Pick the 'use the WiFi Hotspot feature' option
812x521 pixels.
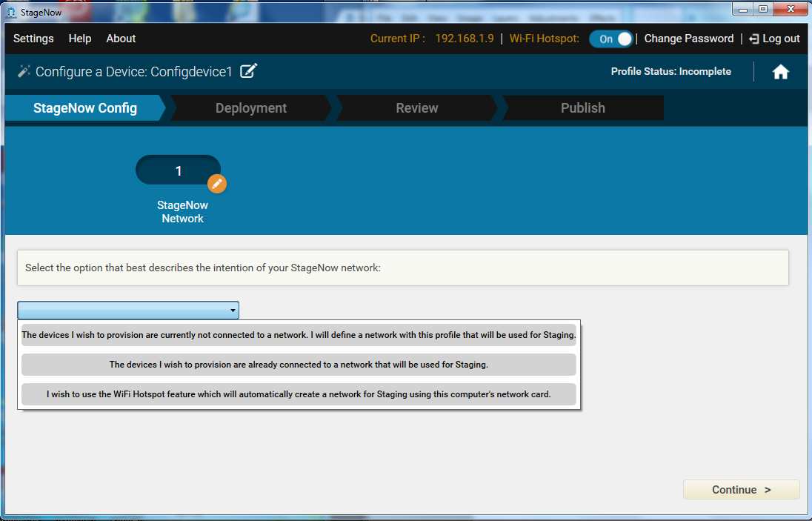click(x=299, y=394)
